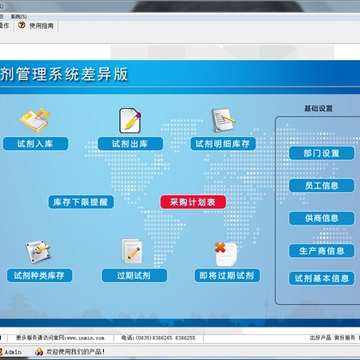Open the red 采购计划表 button
Screen dimensions: 360x360
tap(193, 202)
